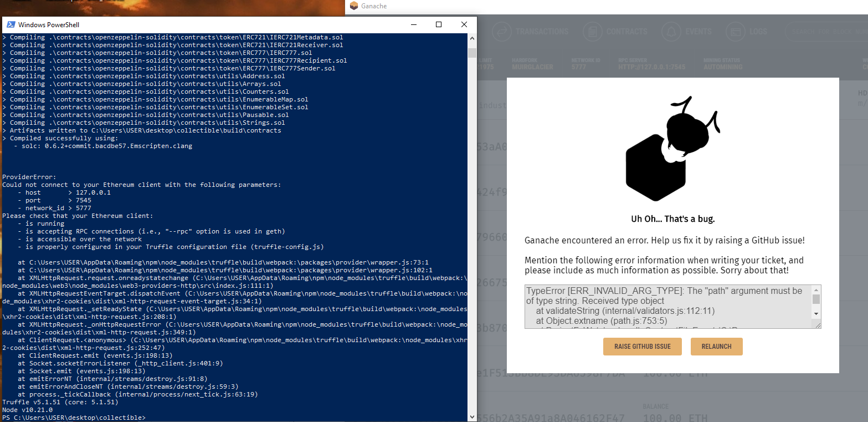
Task: Click the PowerShell prompt line 'PS C:\Users\USER\desktop\collectible>'
Action: pos(74,418)
